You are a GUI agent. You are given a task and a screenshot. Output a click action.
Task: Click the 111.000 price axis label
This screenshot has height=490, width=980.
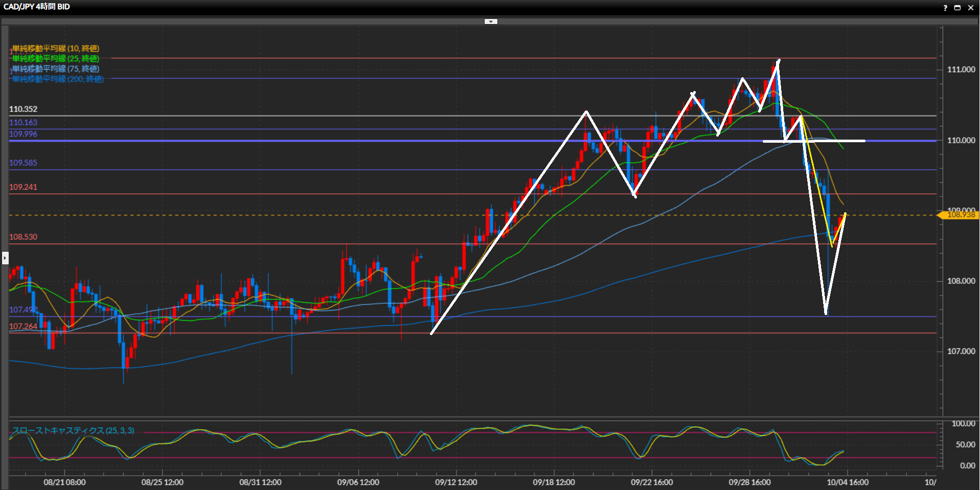coord(961,70)
